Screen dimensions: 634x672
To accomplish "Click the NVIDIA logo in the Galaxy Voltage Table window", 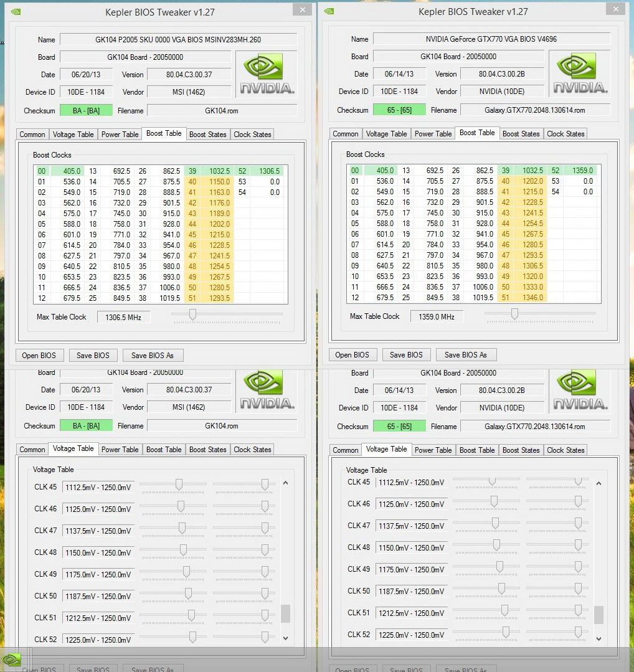I will [580, 390].
